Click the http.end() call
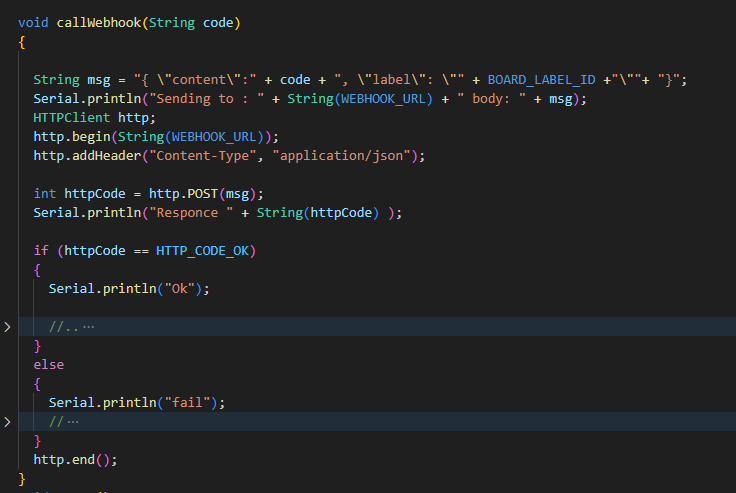The image size is (736, 493). [75, 459]
